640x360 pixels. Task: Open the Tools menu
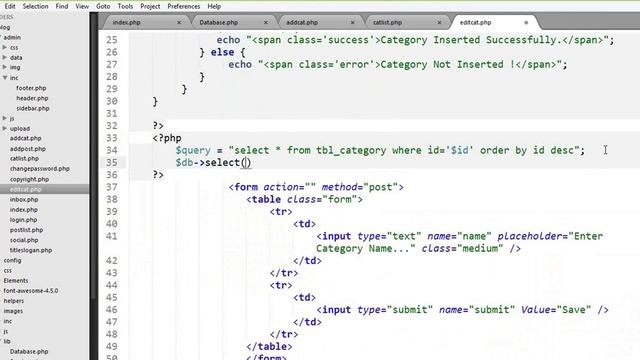pos(125,7)
